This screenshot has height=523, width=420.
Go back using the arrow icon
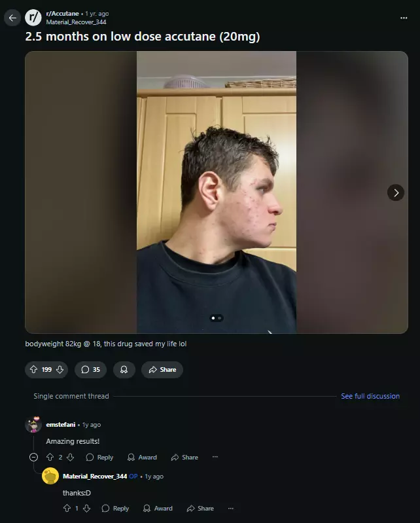click(12, 18)
